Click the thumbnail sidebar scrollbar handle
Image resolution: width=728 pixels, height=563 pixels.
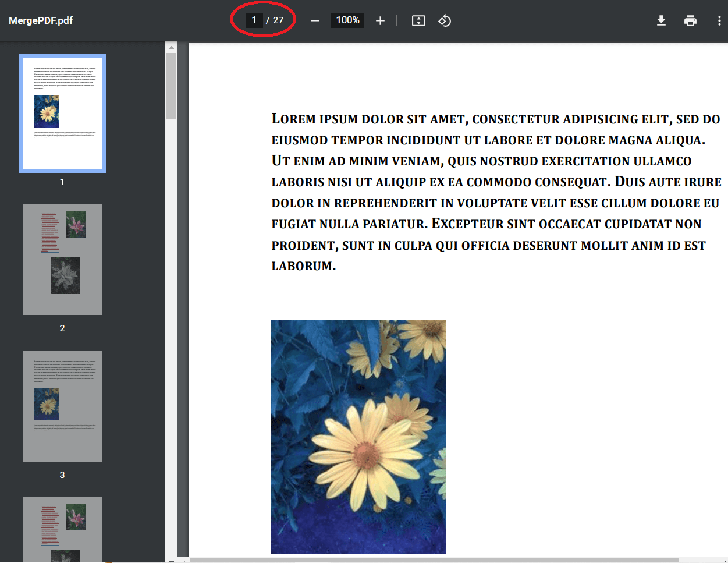pos(171,86)
